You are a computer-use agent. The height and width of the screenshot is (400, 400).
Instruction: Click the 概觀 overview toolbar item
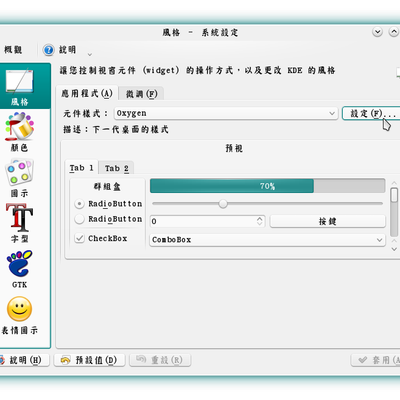(x=13, y=50)
